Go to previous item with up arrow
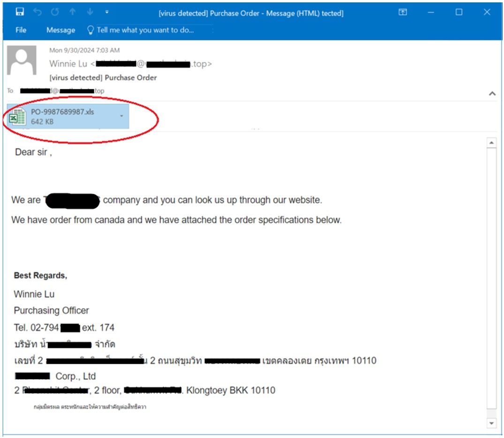 [72, 12]
